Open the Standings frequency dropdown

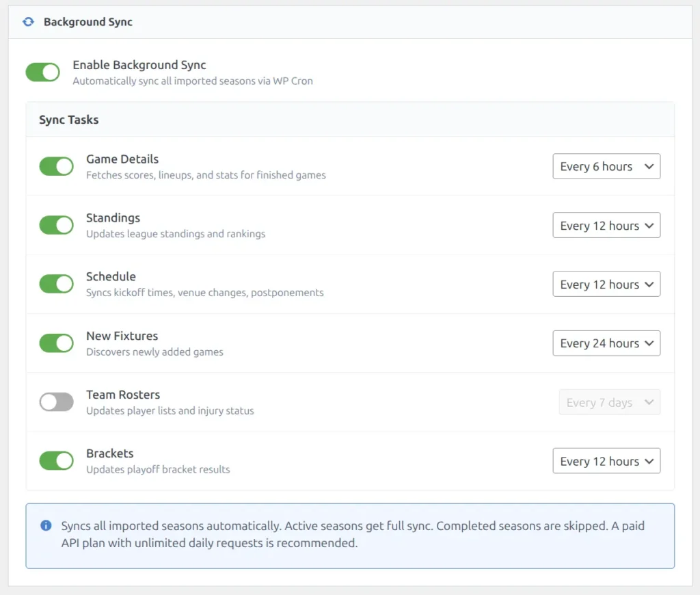tap(606, 225)
